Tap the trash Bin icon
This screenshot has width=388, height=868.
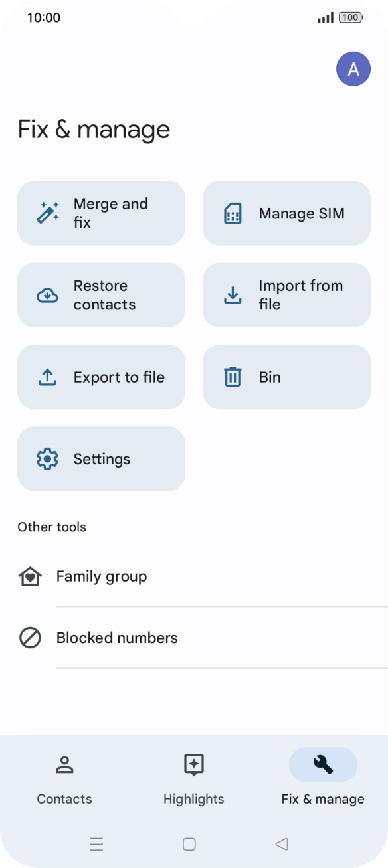[x=233, y=377]
